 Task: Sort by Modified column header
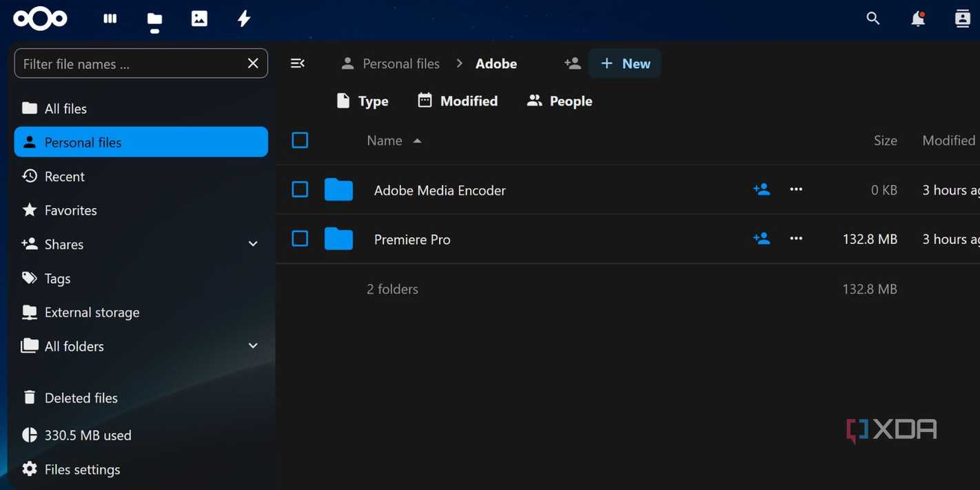click(x=949, y=141)
